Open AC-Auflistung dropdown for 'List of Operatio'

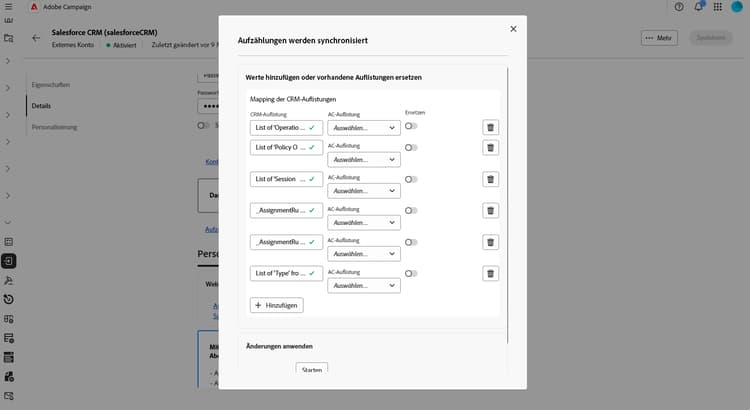click(364, 128)
